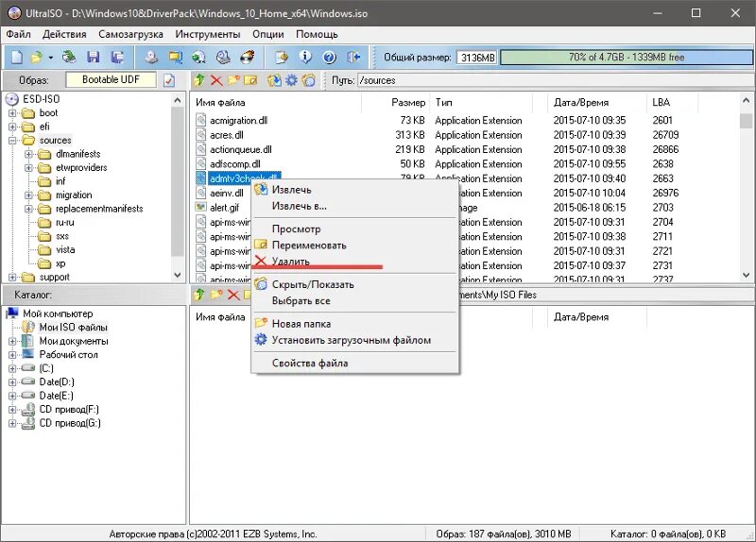Click the Extract icon in image pane toolbar
Screen dimensions: 756x542
(274, 80)
